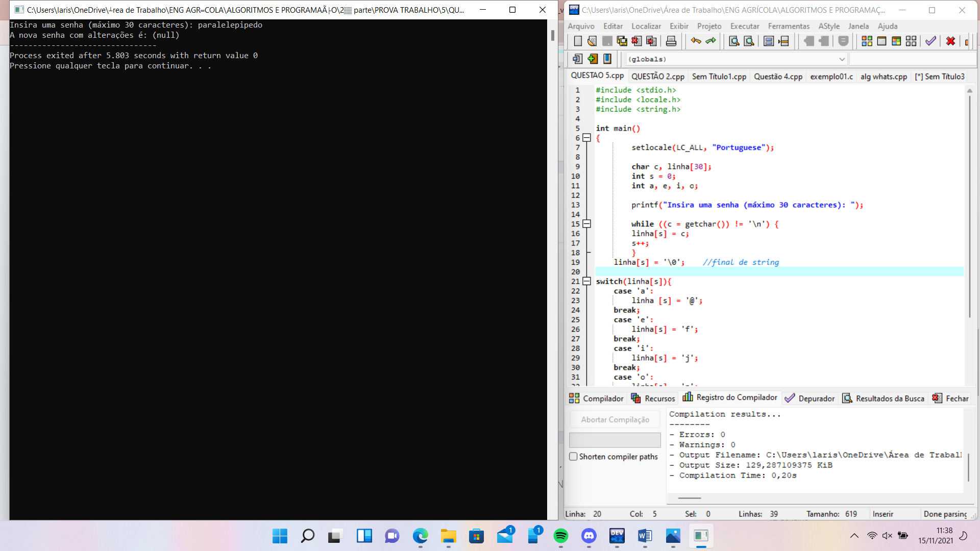Show hidden system tray icons chevron
This screenshot has width=980, height=551.
[854, 536]
